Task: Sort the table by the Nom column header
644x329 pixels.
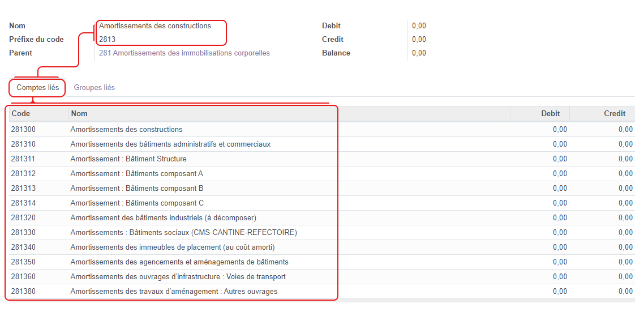Action: 289,114
